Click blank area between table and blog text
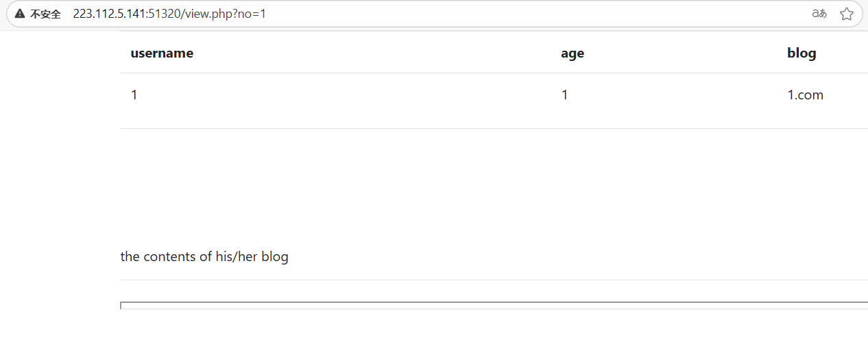Image resolution: width=868 pixels, height=344 pixels. click(494, 185)
